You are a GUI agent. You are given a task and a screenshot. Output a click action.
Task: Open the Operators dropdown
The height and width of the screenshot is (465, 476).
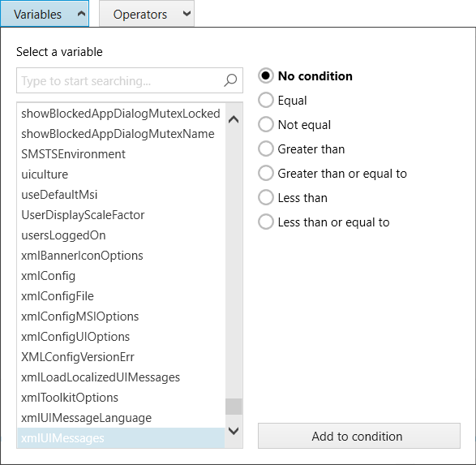147,14
